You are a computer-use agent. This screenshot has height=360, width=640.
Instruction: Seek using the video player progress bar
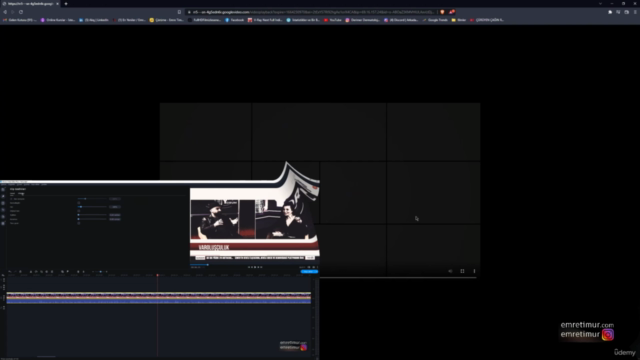coord(398,278)
